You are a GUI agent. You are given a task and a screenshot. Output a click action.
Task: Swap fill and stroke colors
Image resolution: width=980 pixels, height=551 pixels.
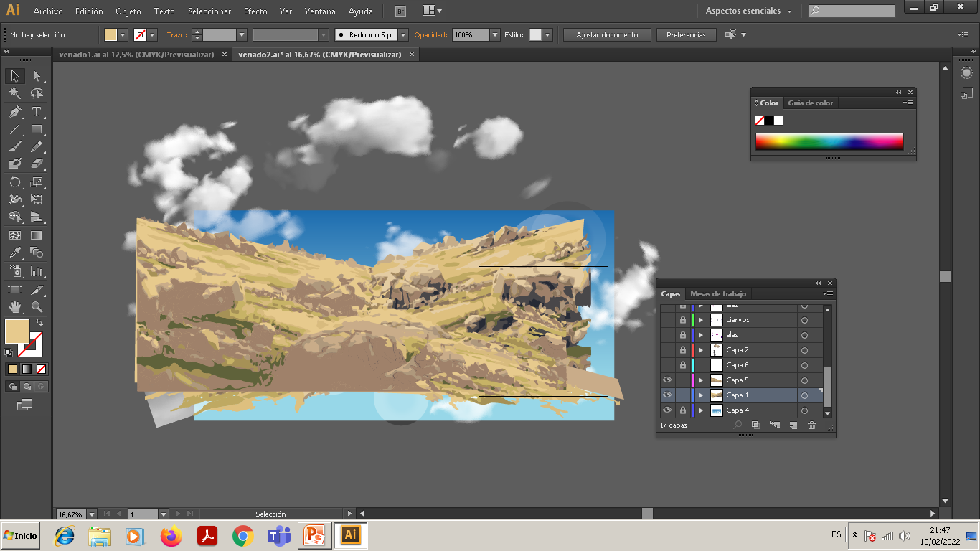[x=39, y=324]
